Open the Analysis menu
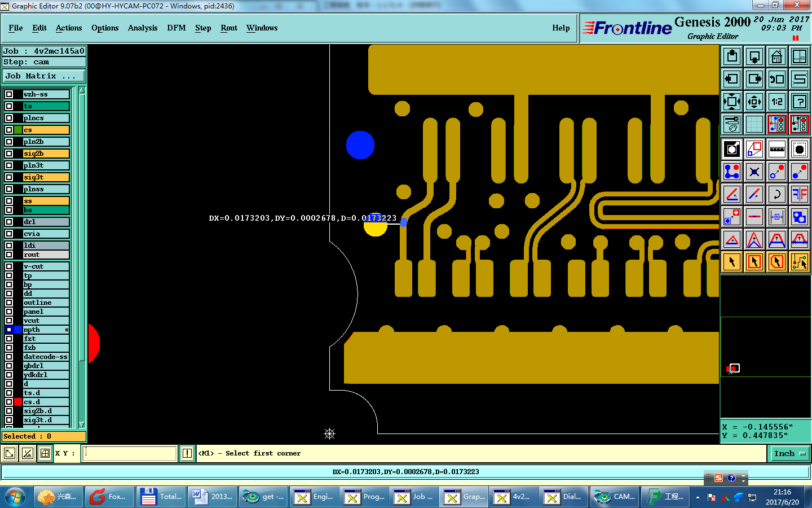 [143, 28]
